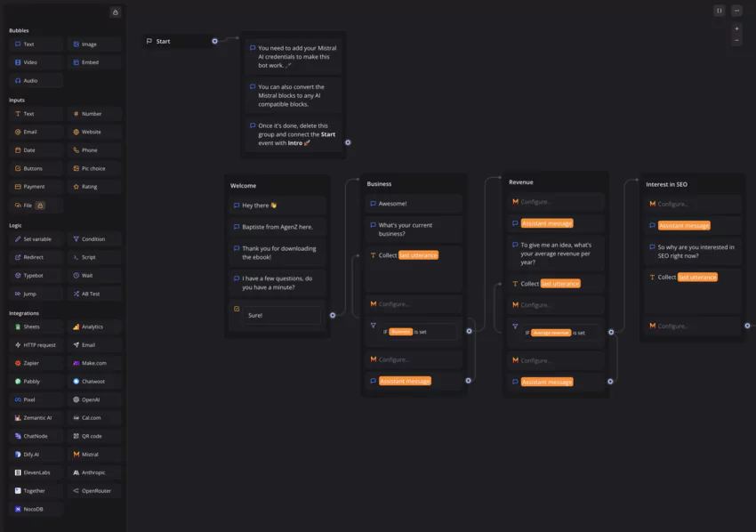The image size is (756, 532).
Task: Open the Start event settings gear
Action: [214, 40]
